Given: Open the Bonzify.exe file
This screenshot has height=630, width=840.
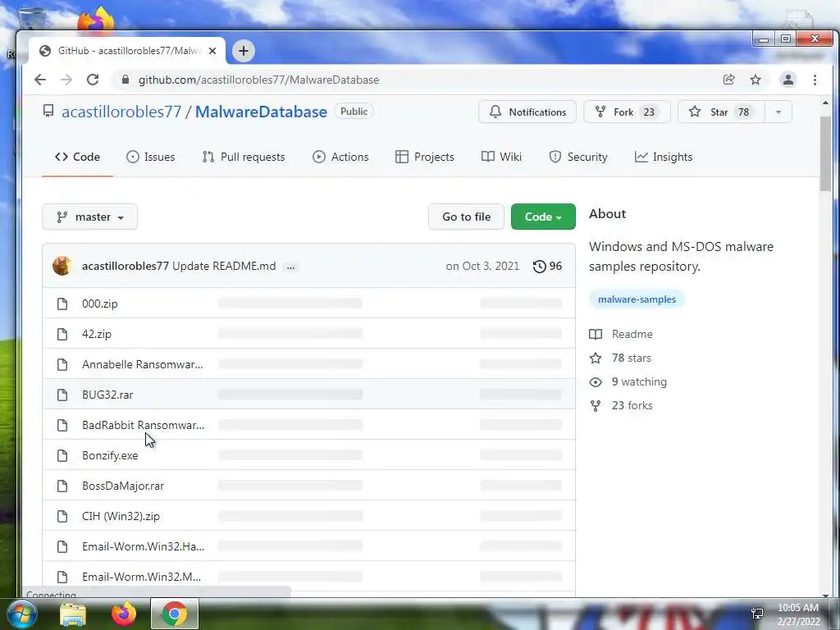Looking at the screenshot, I should coord(110,455).
